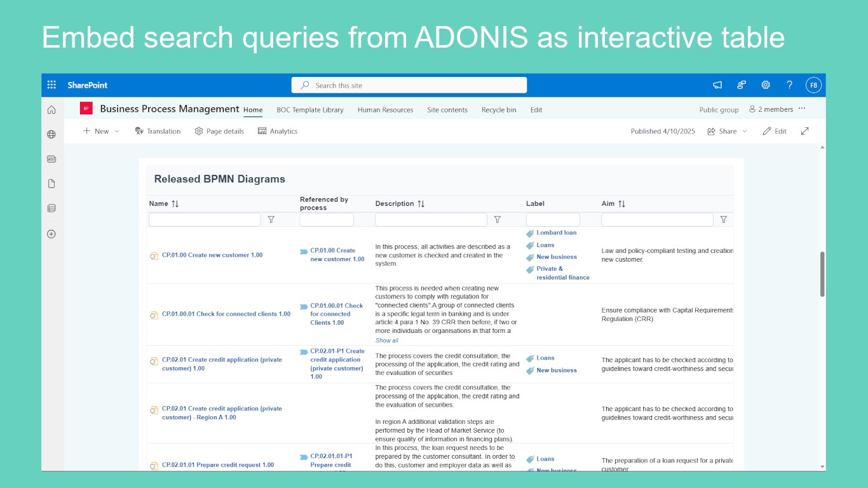Click the Name column filter field
The height and width of the screenshot is (488, 868).
pyautogui.click(x=205, y=220)
